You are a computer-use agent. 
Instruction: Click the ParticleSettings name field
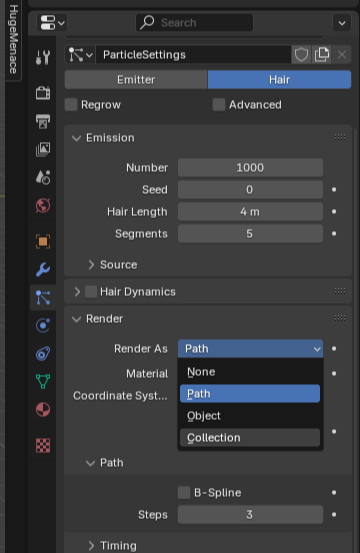[193, 55]
